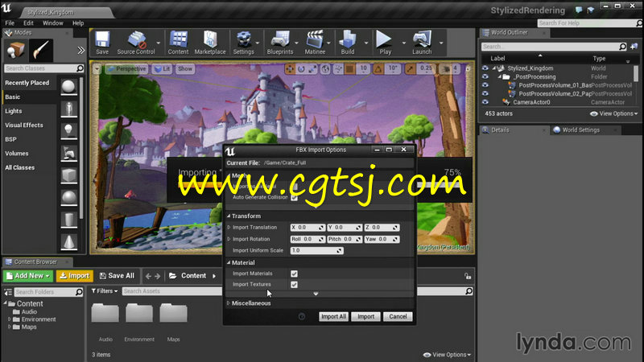Image resolution: width=644 pixels, height=362 pixels.
Task: Open World Outliner View Options
Action: pos(614,113)
